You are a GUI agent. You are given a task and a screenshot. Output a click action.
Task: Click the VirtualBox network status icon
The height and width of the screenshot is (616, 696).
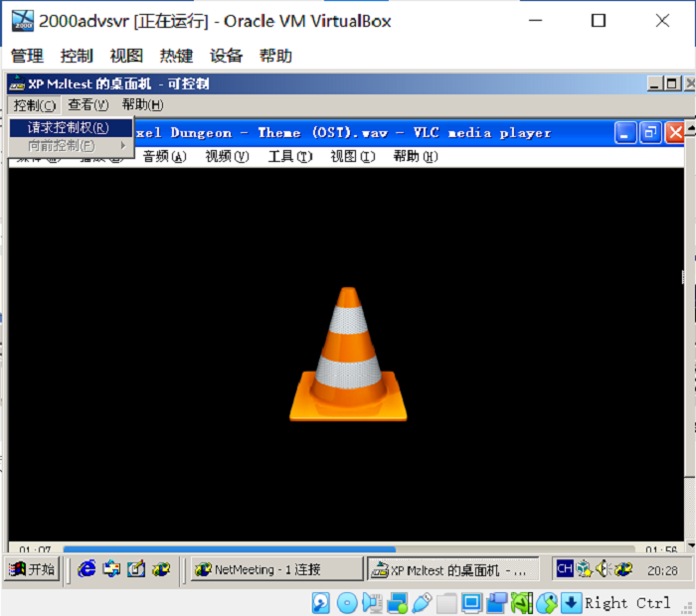(398, 603)
